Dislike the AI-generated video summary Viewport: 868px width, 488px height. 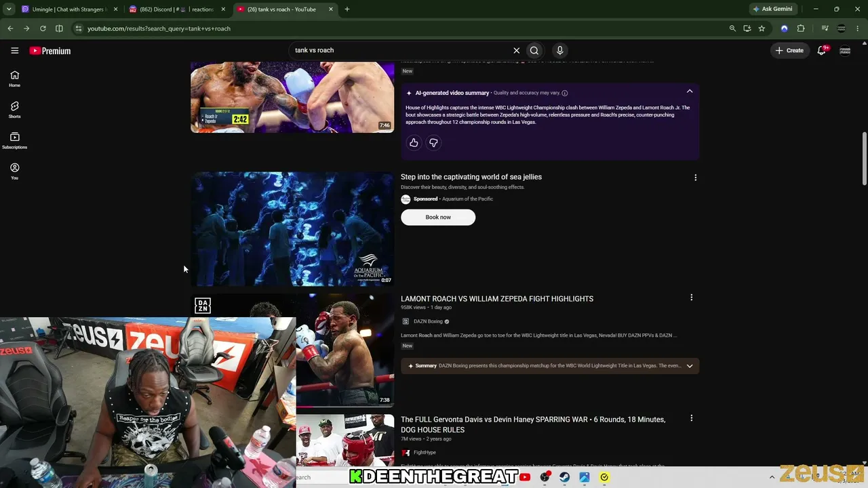[x=433, y=142]
